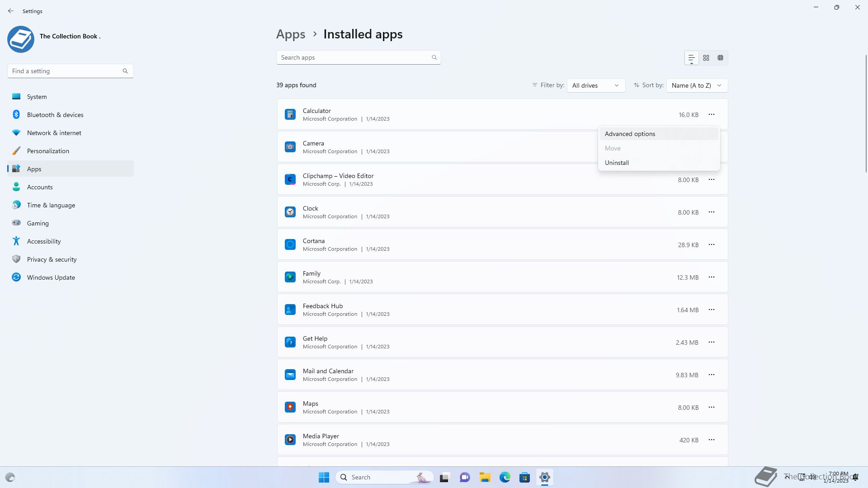The width and height of the screenshot is (868, 488).
Task: Go back using the Settings back arrow
Action: (x=11, y=11)
